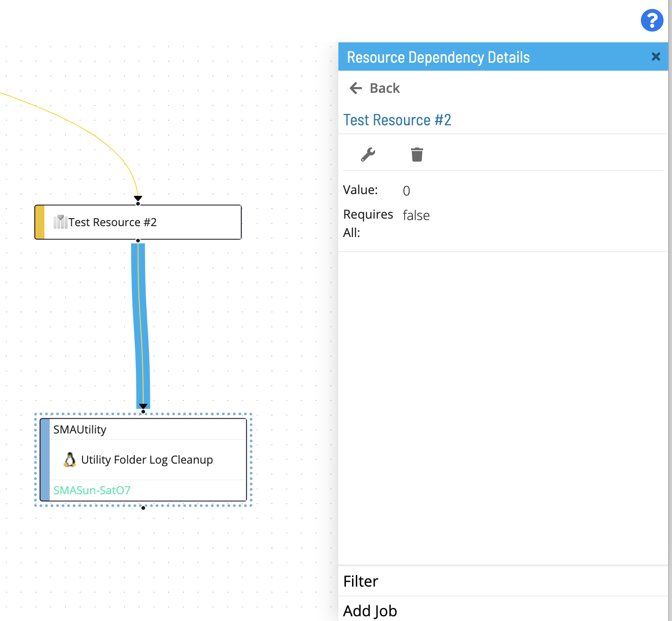
Task: Click the yellow status bar on Test Resource #2
Action: (x=40, y=222)
